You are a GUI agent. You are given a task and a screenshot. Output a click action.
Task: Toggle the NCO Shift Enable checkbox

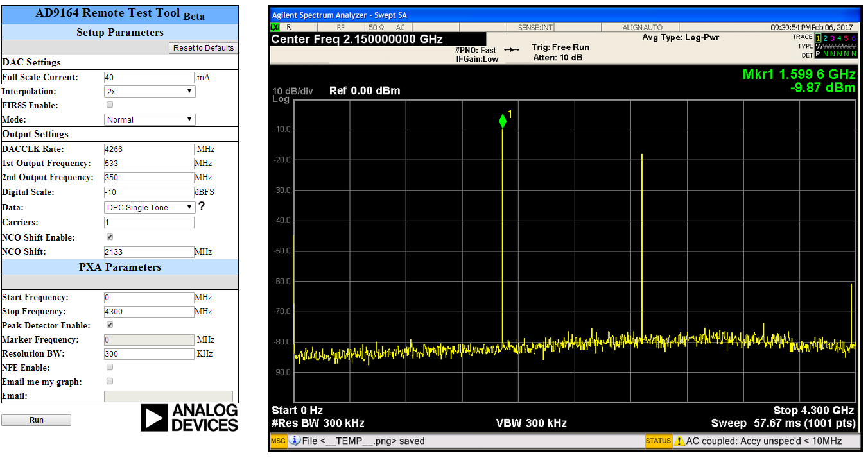coord(109,237)
